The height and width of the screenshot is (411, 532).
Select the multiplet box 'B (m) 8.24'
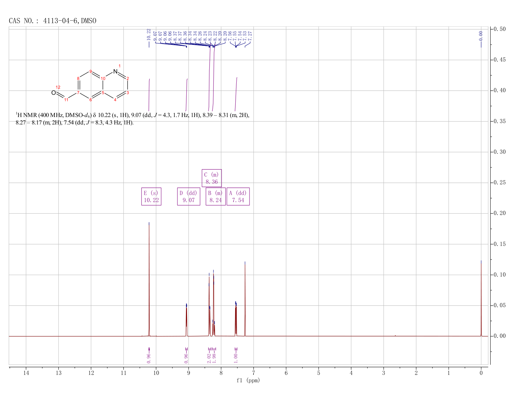click(216, 197)
